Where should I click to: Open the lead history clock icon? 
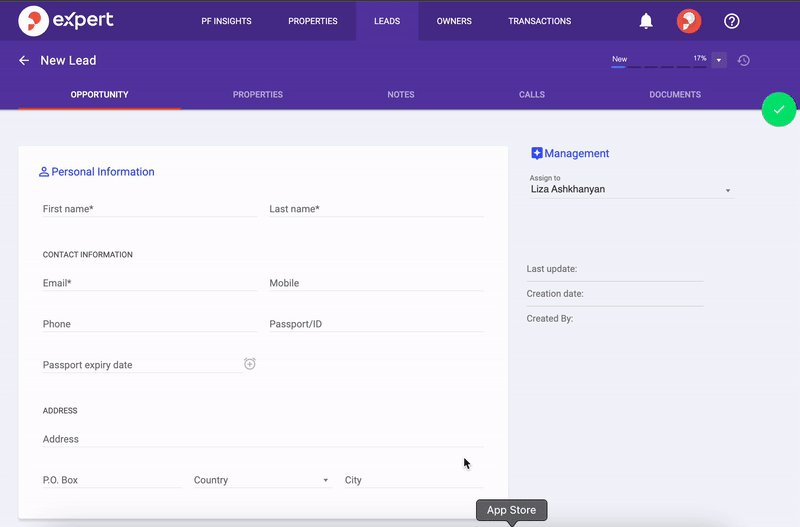pos(743,60)
